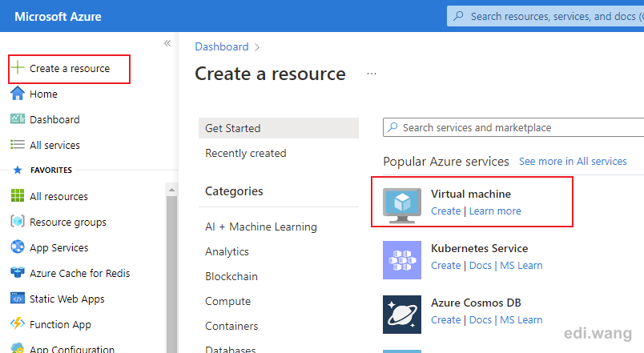Click the Kubernetes Service icon

click(401, 260)
